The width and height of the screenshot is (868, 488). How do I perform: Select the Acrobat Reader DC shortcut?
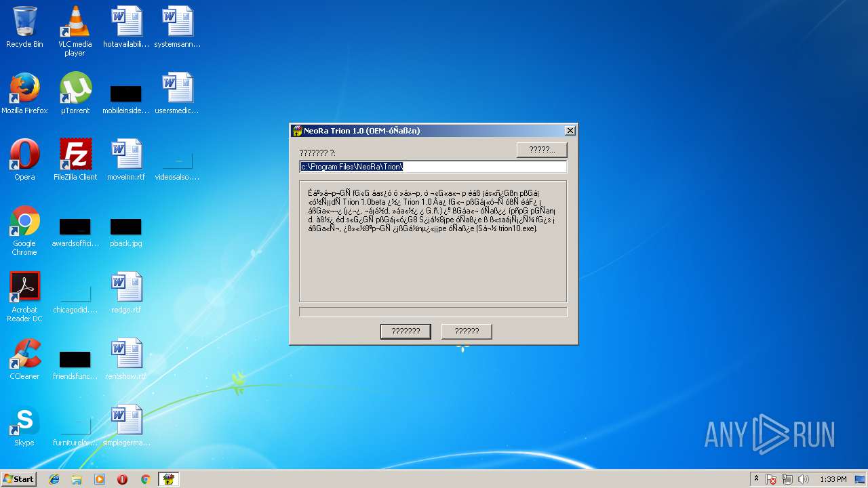(x=24, y=297)
